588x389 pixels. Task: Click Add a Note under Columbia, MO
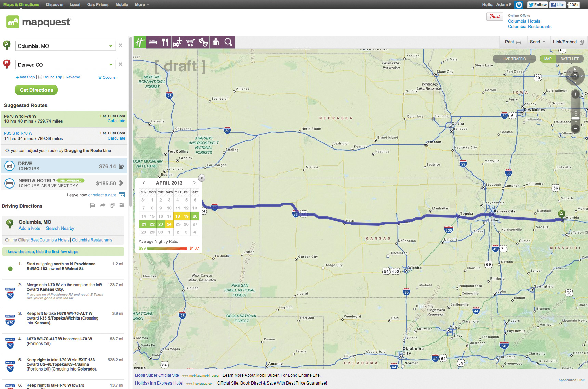(29, 228)
